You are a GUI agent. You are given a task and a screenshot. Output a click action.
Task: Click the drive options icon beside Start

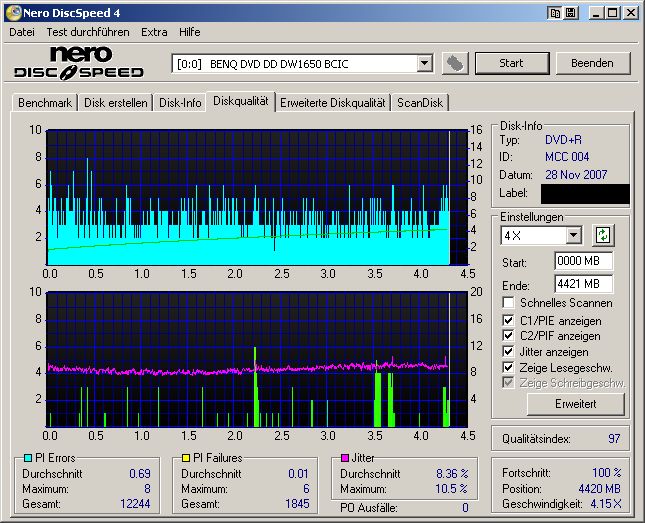tap(455, 63)
